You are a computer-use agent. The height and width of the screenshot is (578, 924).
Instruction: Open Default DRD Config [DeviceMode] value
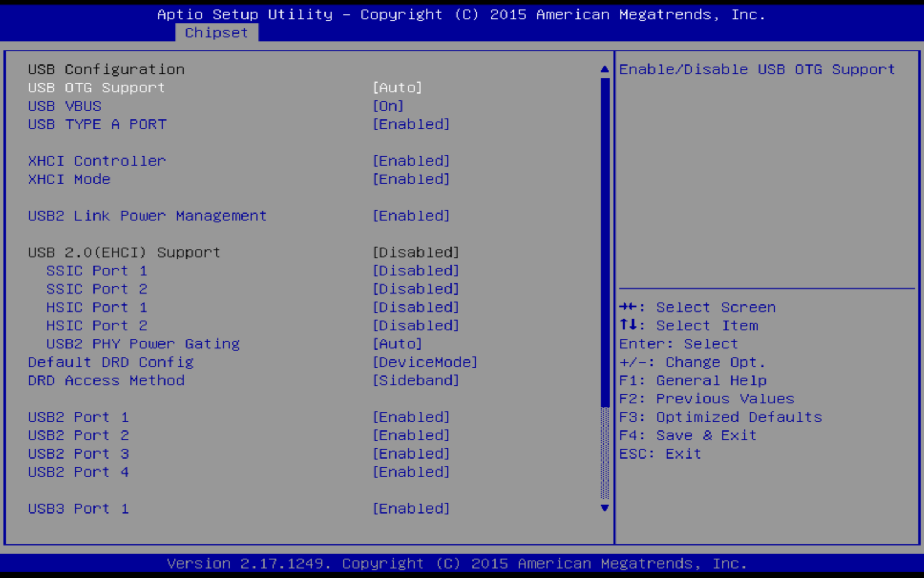click(425, 362)
